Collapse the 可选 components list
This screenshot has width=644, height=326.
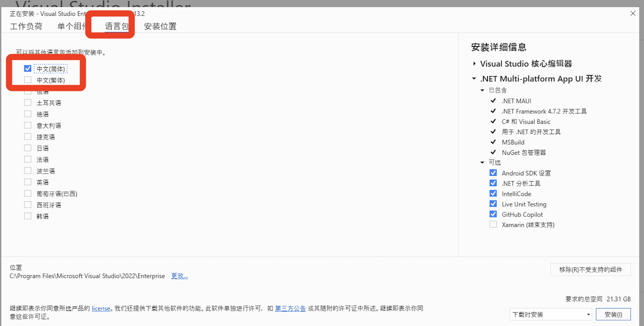[x=482, y=162]
